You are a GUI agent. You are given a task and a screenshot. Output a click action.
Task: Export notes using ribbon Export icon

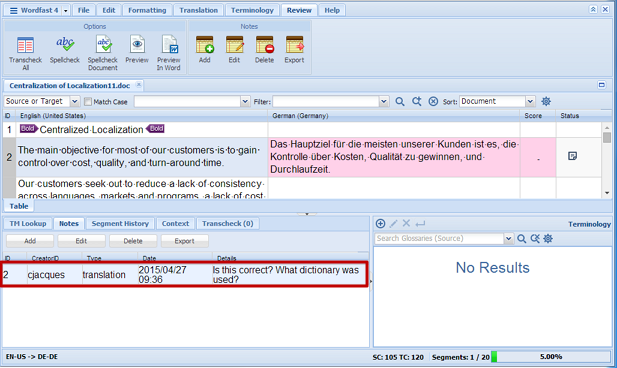coord(294,50)
